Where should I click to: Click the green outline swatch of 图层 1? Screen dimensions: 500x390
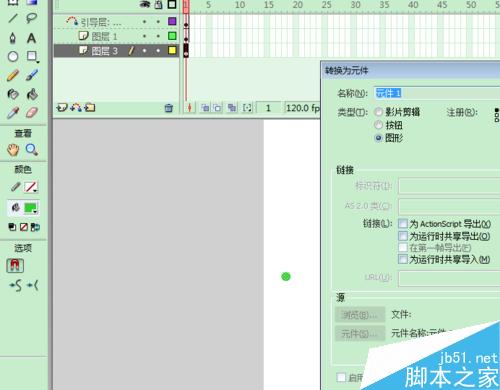172,36
